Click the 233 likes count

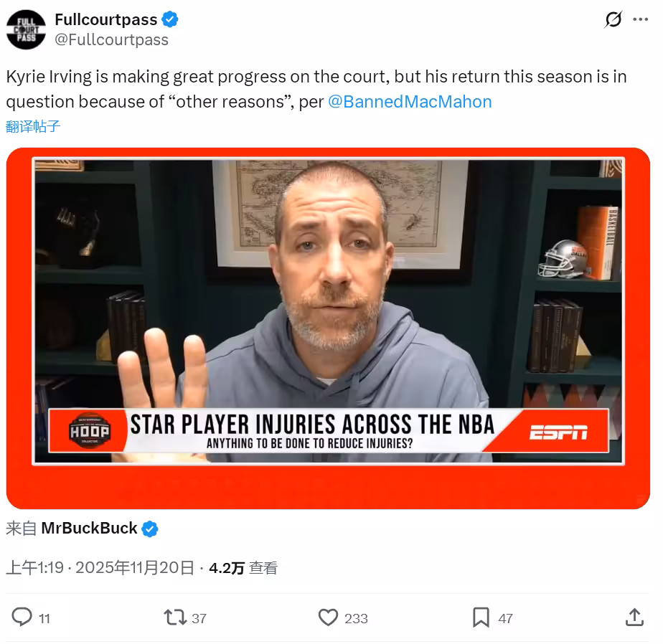tap(356, 619)
